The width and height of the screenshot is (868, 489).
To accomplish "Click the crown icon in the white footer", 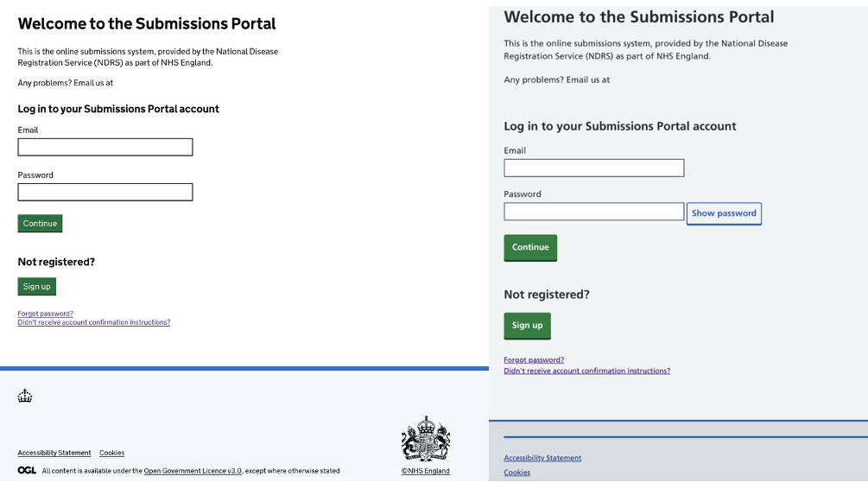I will (x=25, y=397).
